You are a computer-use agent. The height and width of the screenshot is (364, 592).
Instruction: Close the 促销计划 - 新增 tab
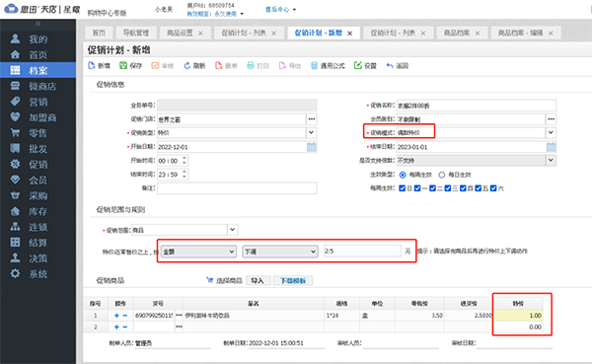350,34
